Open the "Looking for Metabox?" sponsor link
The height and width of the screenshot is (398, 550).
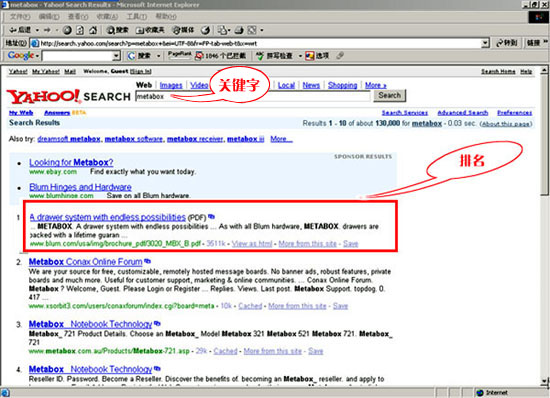pos(71,162)
